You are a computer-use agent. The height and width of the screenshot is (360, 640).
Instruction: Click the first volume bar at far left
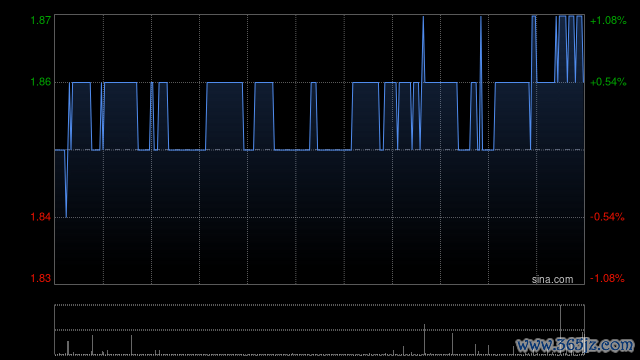click(68, 347)
